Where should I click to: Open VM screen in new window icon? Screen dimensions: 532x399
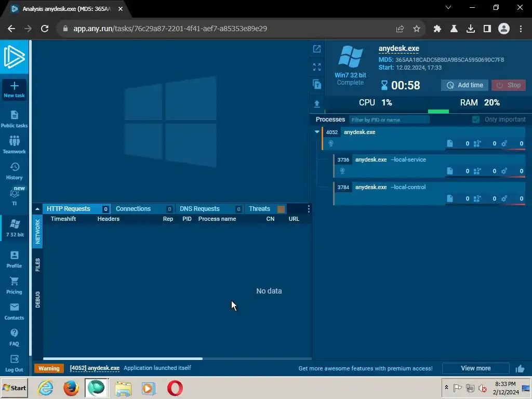point(317,49)
